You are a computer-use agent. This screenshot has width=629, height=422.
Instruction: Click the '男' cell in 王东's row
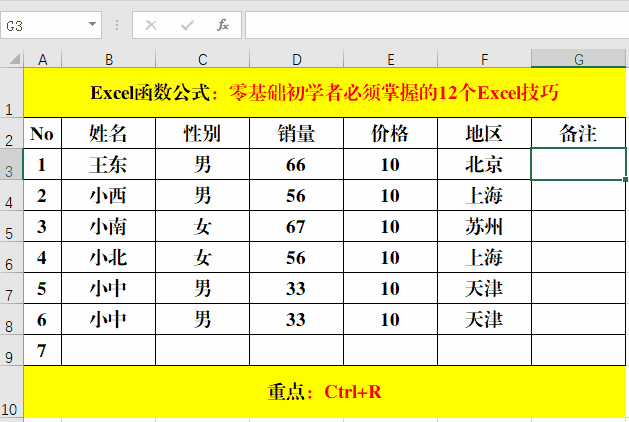(203, 164)
